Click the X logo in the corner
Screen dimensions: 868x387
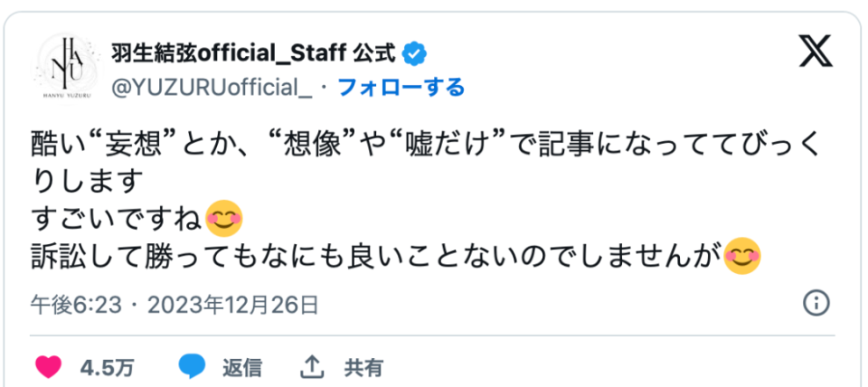pyautogui.click(x=816, y=53)
